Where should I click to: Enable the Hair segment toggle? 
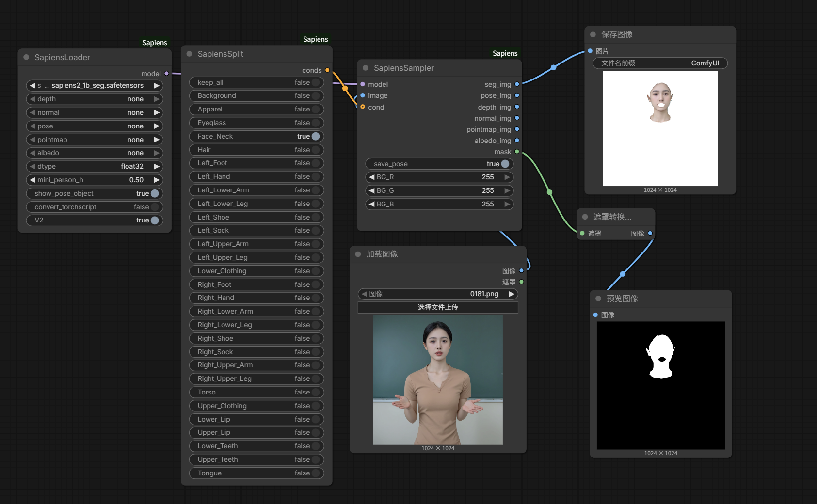pyautogui.click(x=256, y=150)
